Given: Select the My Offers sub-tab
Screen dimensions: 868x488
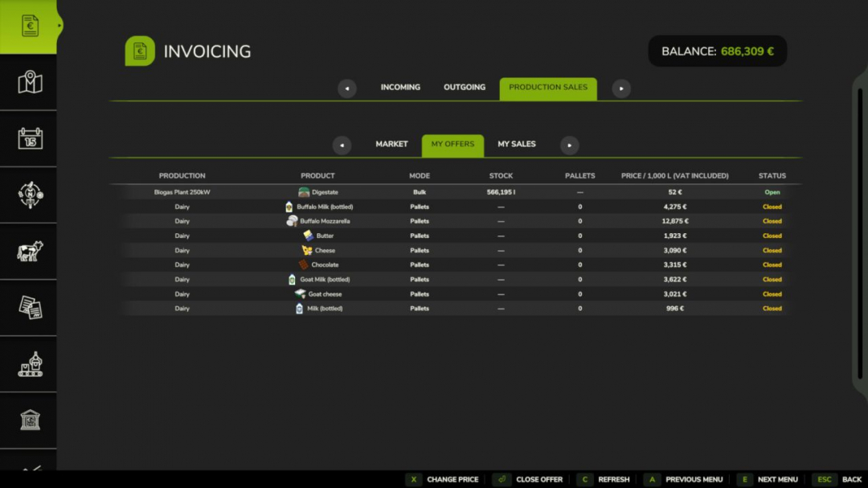Looking at the screenshot, I should coord(452,146).
